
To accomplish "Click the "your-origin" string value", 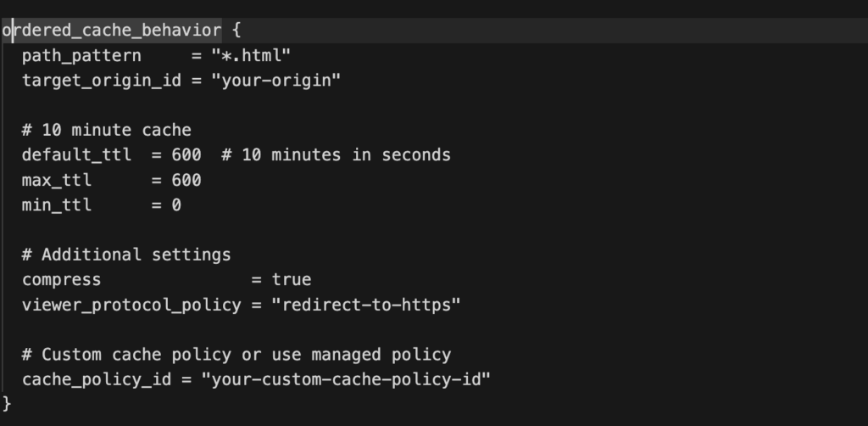I will (280, 81).
